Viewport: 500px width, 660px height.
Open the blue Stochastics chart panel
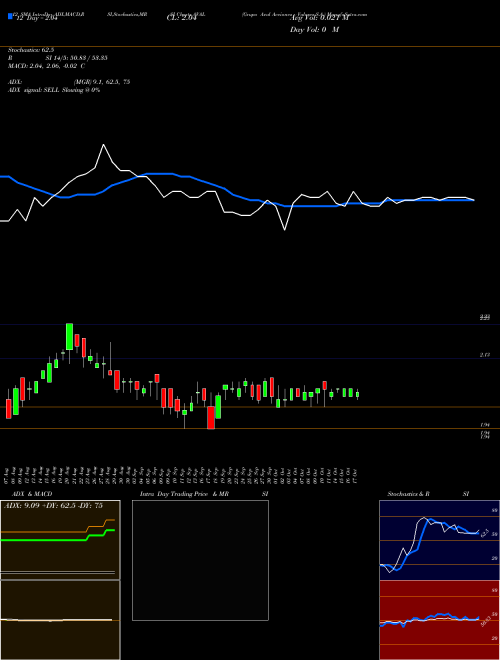point(439,540)
